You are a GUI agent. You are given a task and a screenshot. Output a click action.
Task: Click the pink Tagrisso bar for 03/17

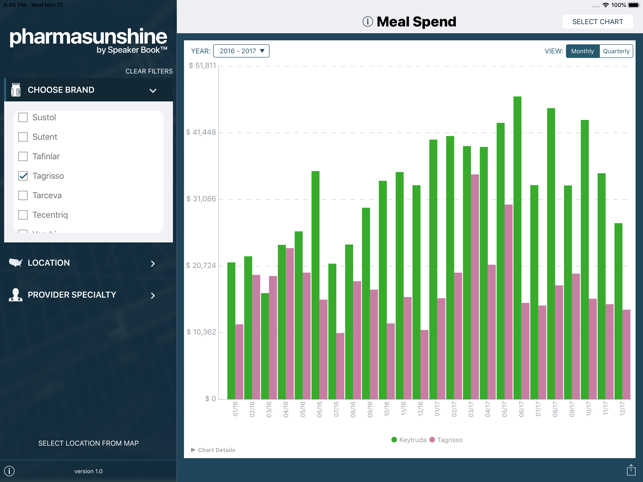475,287
